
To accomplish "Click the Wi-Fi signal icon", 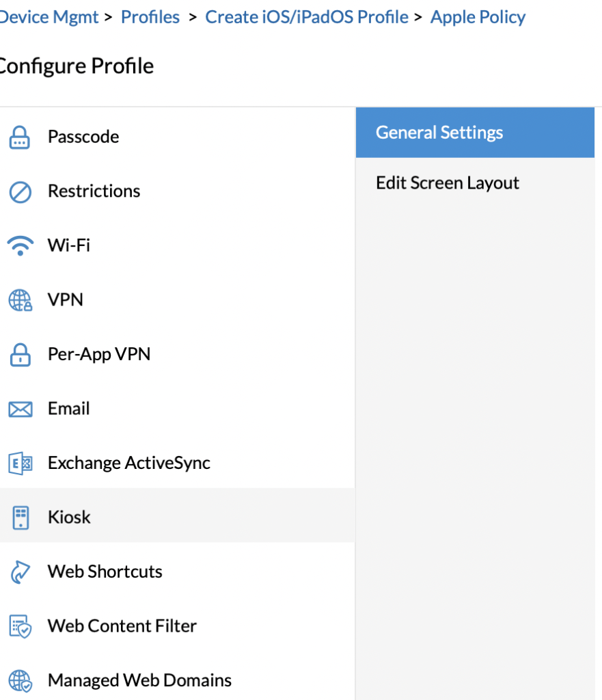I will point(20,245).
